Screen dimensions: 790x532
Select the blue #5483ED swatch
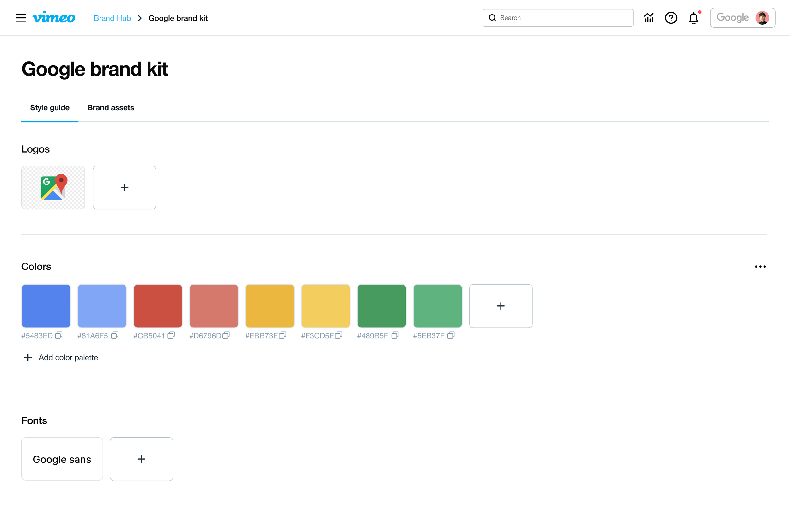(46, 306)
